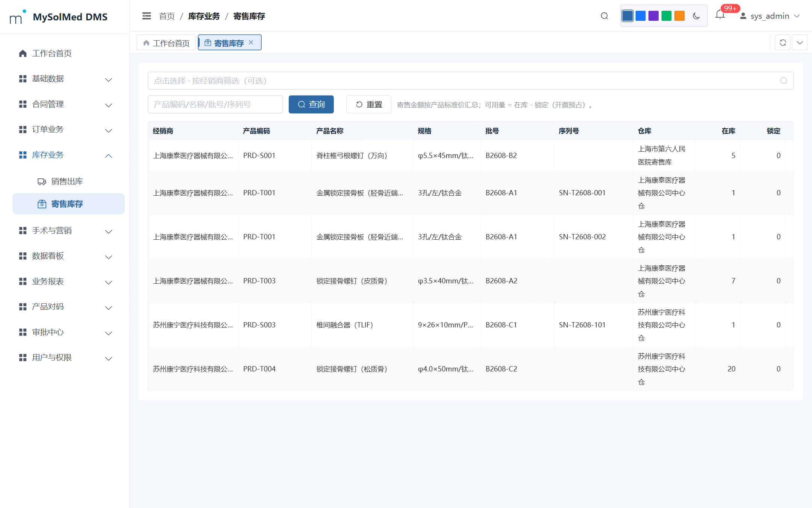This screenshot has width=812, height=508.
Task: Focus the product code search input
Action: [x=215, y=104]
